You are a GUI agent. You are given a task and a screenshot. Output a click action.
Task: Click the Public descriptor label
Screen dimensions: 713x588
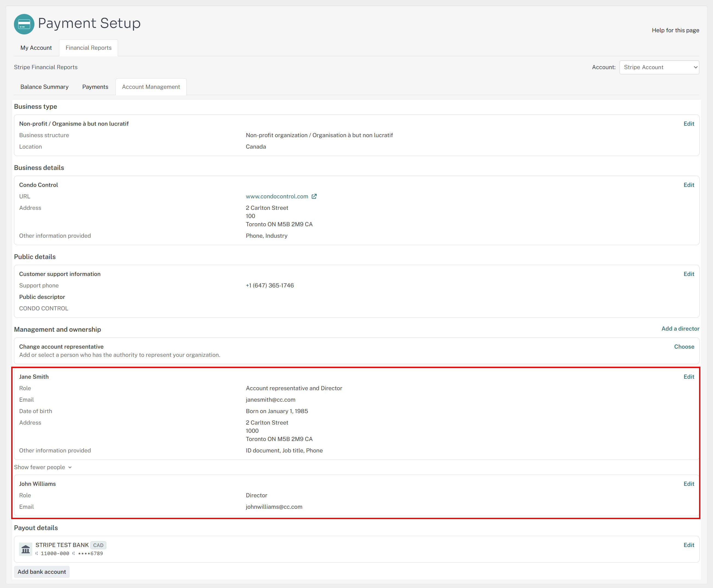coord(42,297)
